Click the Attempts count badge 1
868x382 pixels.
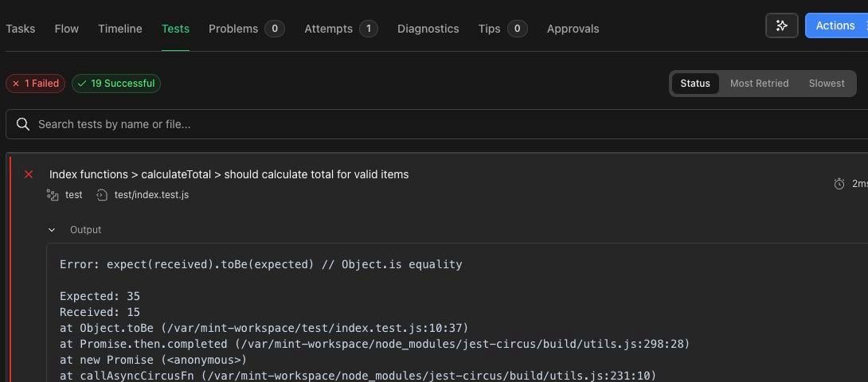(x=369, y=28)
